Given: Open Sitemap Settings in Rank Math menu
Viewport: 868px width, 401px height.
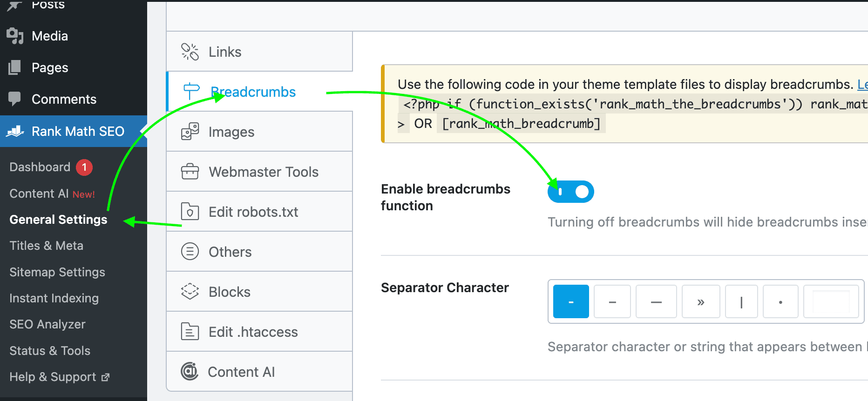Looking at the screenshot, I should pyautogui.click(x=57, y=272).
